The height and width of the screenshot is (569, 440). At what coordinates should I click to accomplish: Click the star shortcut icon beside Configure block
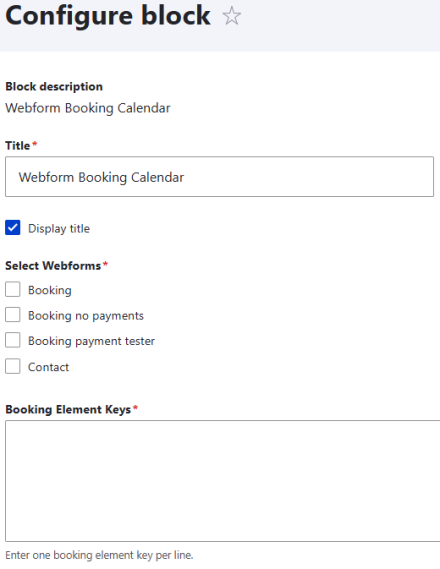pos(231,16)
